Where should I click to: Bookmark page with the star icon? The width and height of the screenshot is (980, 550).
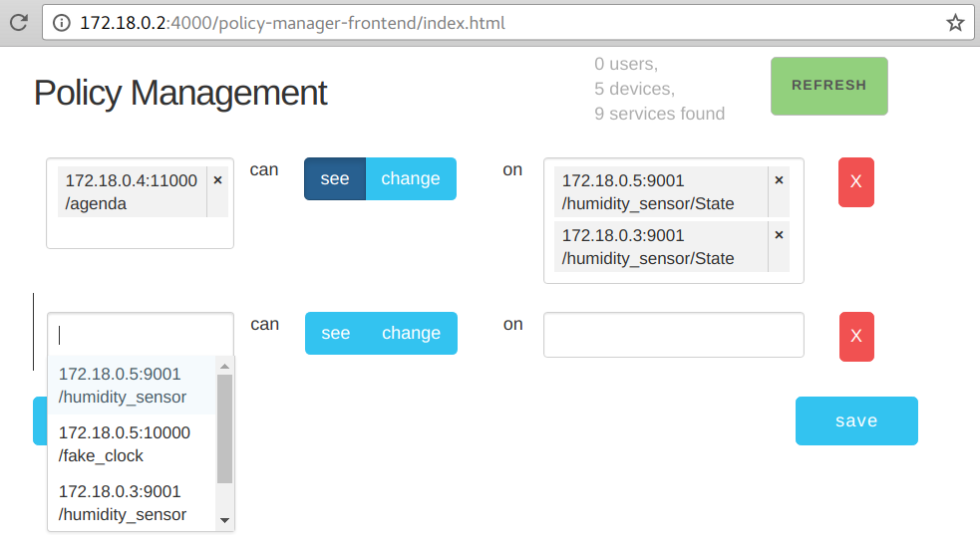click(955, 23)
